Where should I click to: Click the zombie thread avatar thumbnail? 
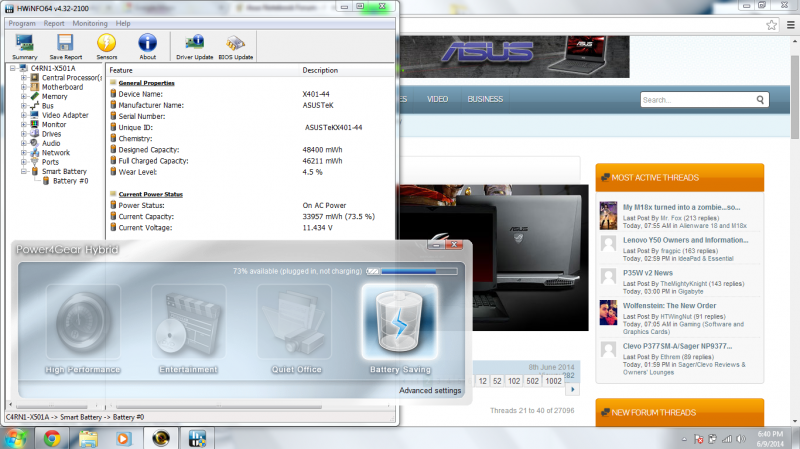pos(608,216)
